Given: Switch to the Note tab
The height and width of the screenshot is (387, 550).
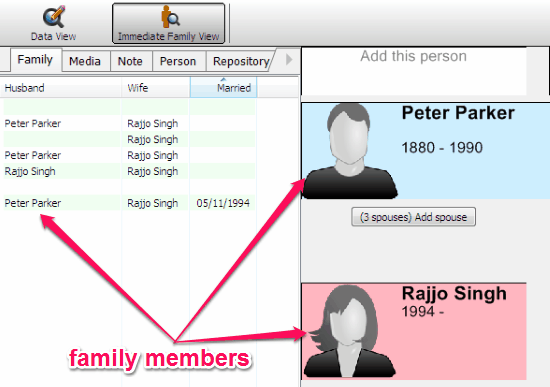Looking at the screenshot, I should pos(131,61).
